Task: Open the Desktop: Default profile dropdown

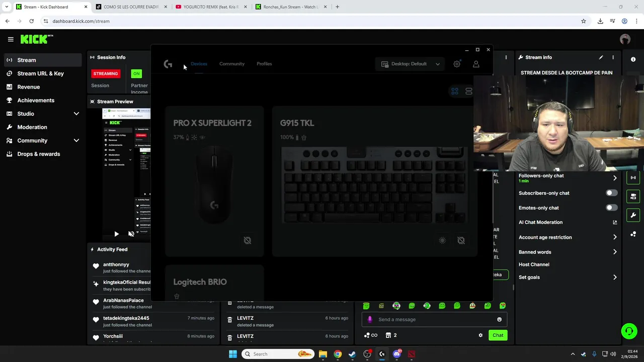Action: [410, 64]
